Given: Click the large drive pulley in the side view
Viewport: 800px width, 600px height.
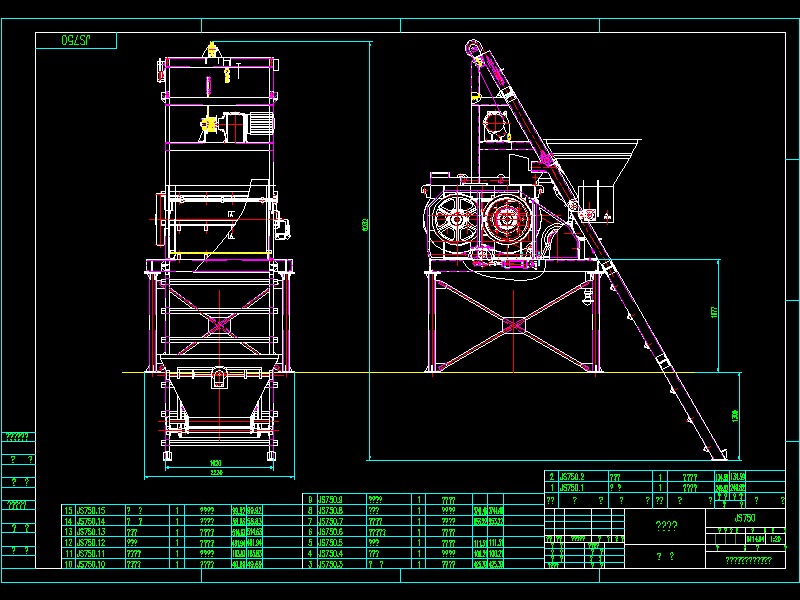Looking at the screenshot, I should (x=455, y=218).
